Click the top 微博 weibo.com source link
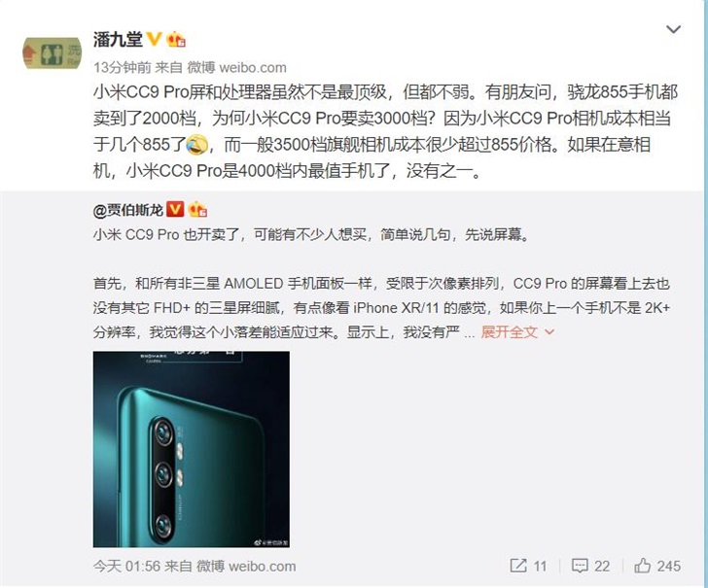The height and width of the screenshot is (588, 708). tap(237, 67)
